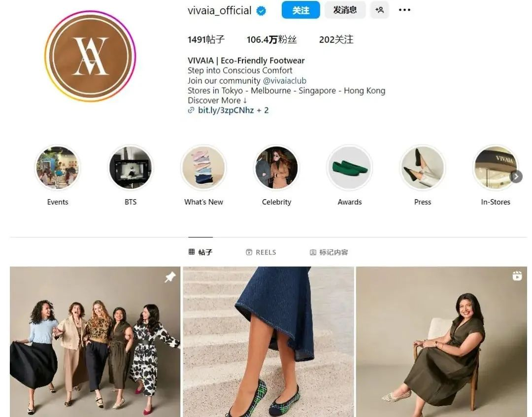The width and height of the screenshot is (532, 417).
Task: Open the Press story highlight
Action: click(x=423, y=168)
